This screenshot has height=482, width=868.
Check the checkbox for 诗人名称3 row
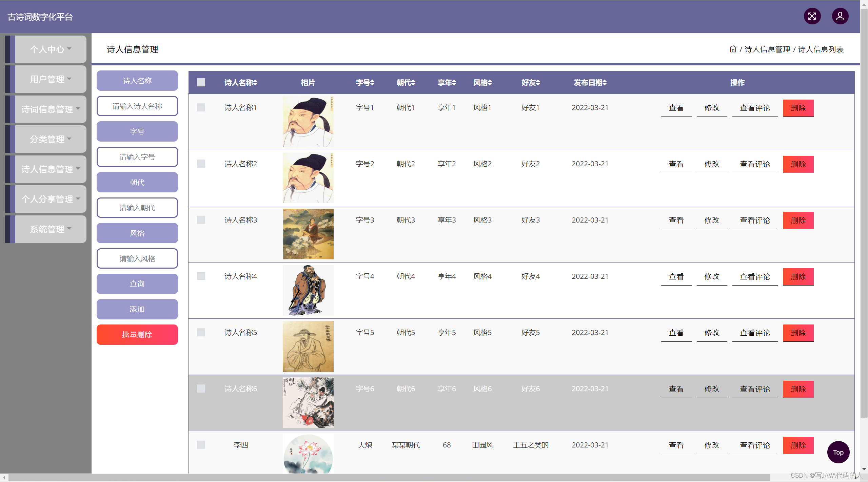[x=201, y=220]
